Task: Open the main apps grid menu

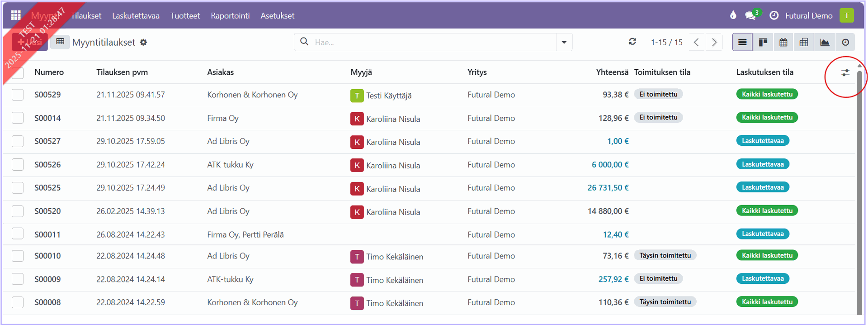Action: [x=16, y=15]
